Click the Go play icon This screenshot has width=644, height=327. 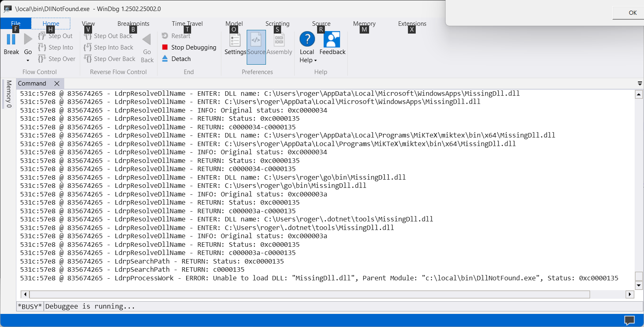coord(28,39)
